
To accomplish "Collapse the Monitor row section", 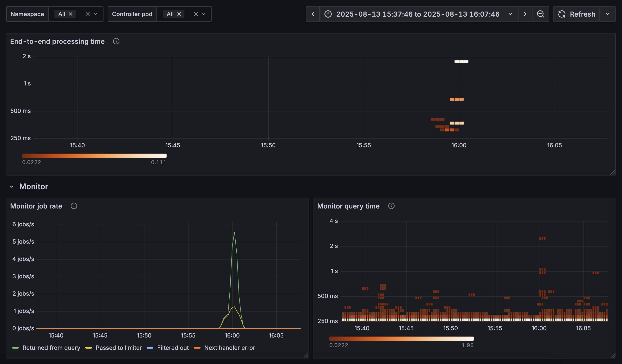I will 12,187.
